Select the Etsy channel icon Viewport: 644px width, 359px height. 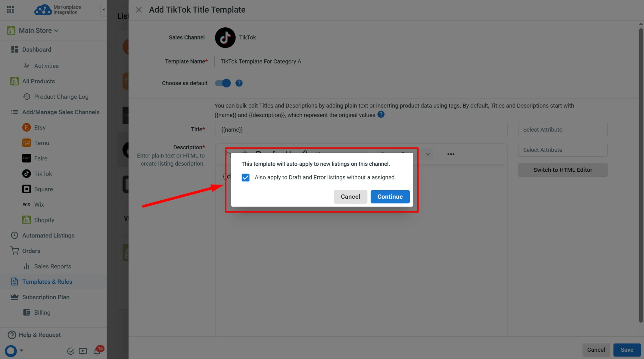(x=26, y=127)
